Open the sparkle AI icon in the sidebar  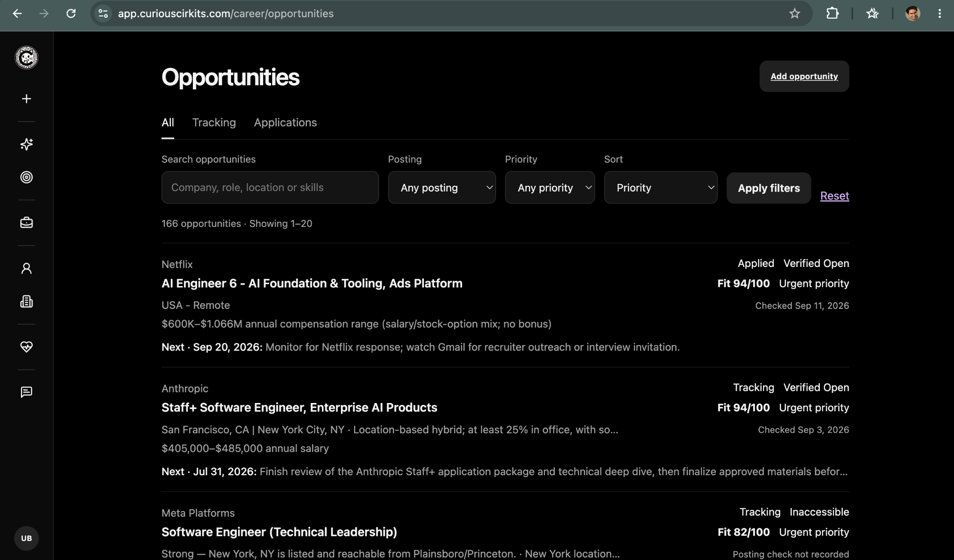click(27, 144)
